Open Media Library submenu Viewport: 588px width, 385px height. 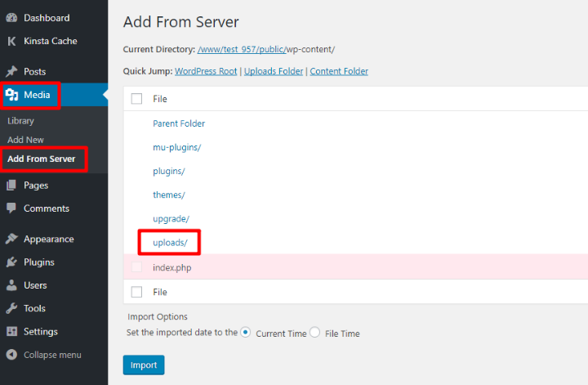pos(20,121)
